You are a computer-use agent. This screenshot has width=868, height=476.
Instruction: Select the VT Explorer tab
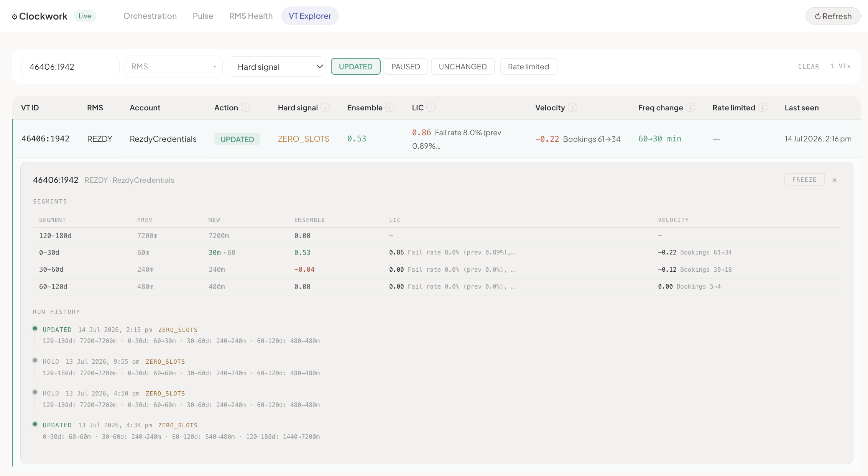(x=310, y=16)
